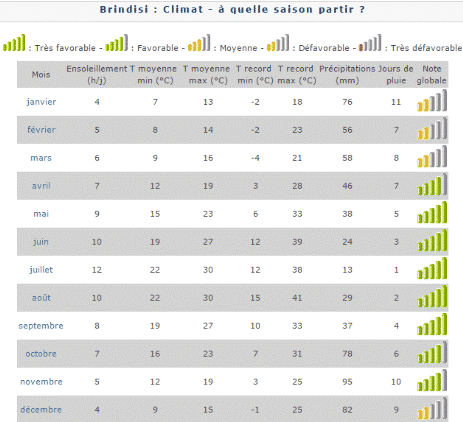The height and width of the screenshot is (422, 463).
Task: Select the mars month link
Action: point(41,158)
